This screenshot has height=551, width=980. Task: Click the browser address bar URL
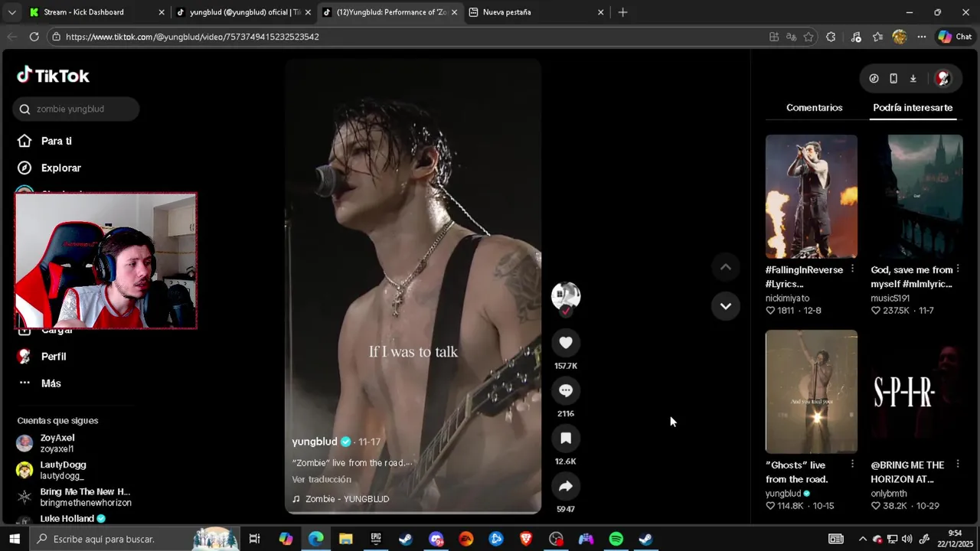click(x=192, y=37)
